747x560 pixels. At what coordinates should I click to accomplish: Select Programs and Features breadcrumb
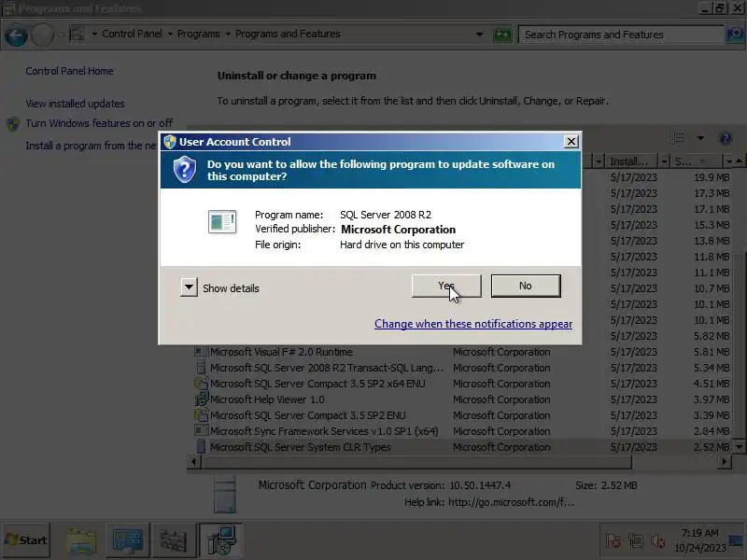[288, 34]
